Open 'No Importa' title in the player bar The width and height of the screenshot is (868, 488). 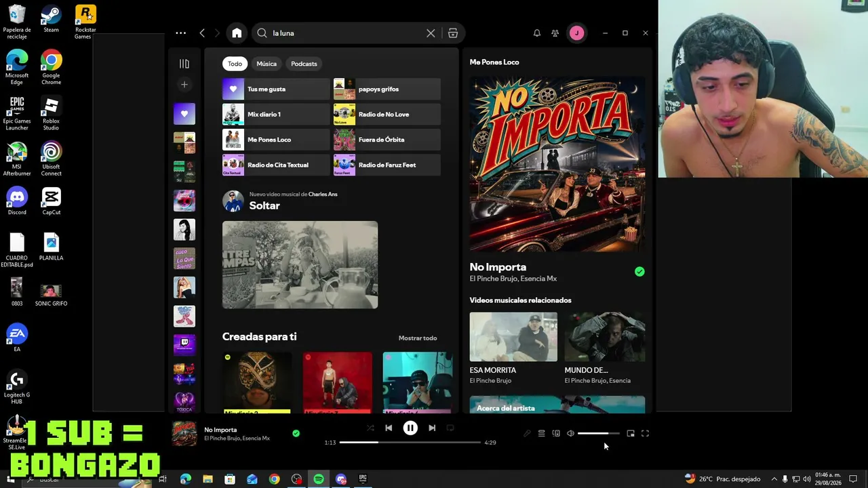220,430
